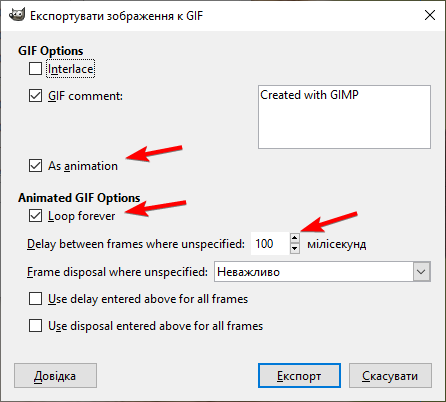Open help with the Довідка button
The height and width of the screenshot is (402, 446).
[55, 376]
